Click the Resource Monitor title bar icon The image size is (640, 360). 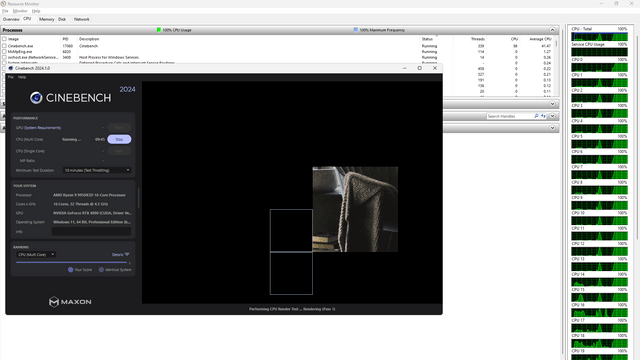(x=3, y=4)
